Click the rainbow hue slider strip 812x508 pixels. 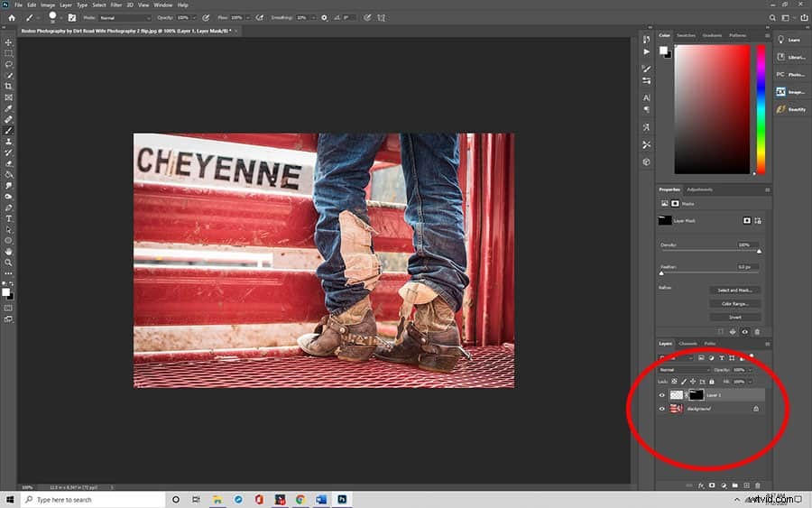coord(761,109)
